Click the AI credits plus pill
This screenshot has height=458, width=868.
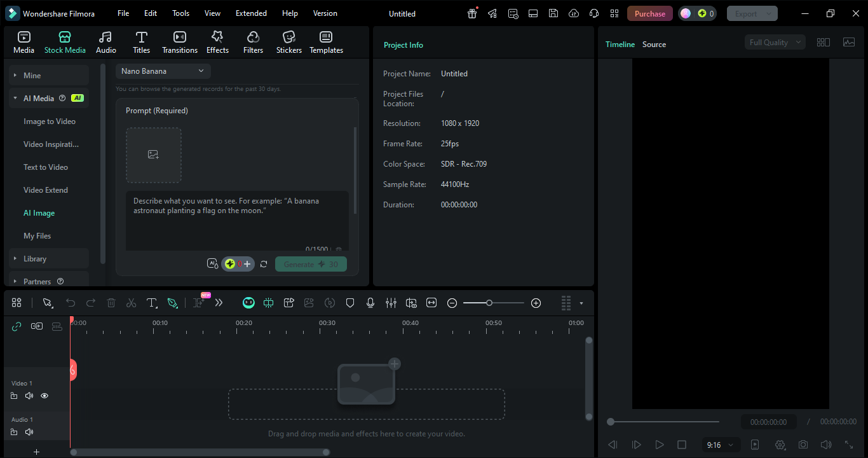click(x=238, y=264)
